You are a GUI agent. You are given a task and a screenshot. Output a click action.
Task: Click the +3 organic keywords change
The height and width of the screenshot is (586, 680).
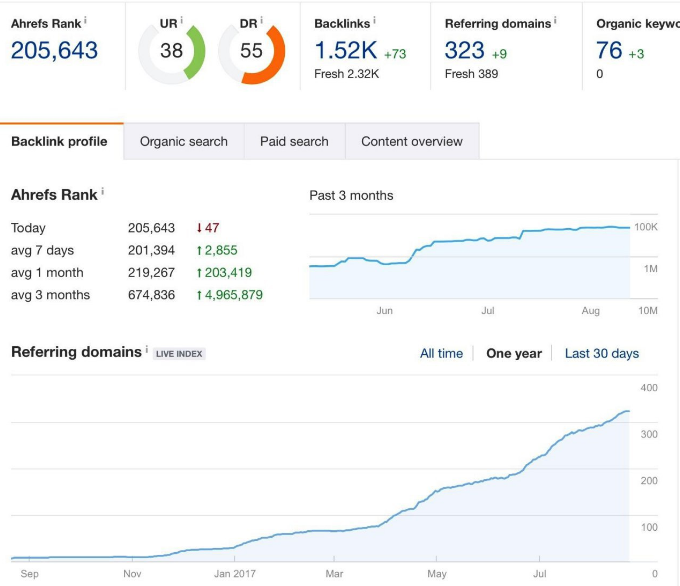(x=636, y=54)
